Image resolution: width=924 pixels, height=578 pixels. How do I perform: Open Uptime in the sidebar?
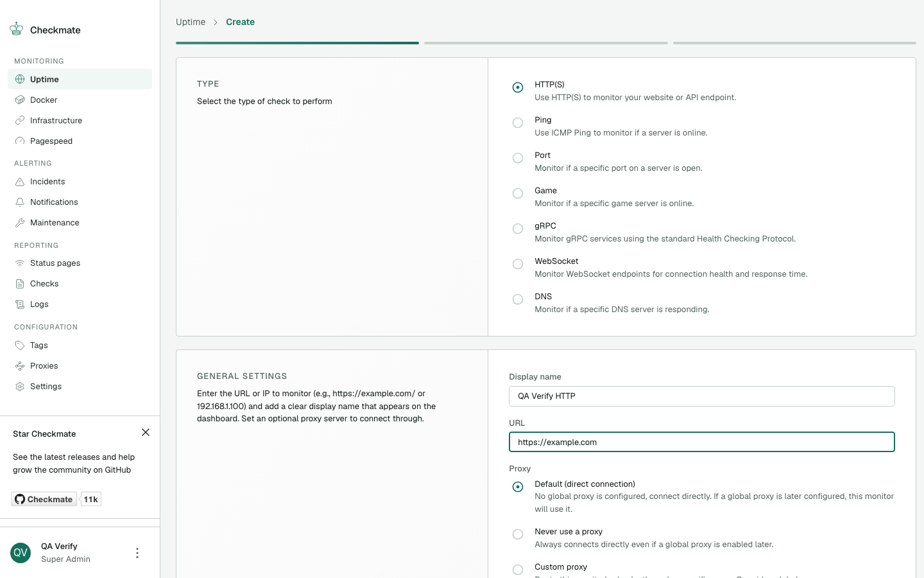point(80,79)
